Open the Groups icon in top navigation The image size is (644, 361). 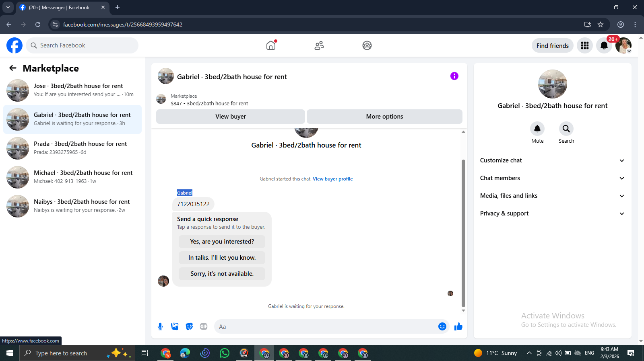click(x=367, y=45)
